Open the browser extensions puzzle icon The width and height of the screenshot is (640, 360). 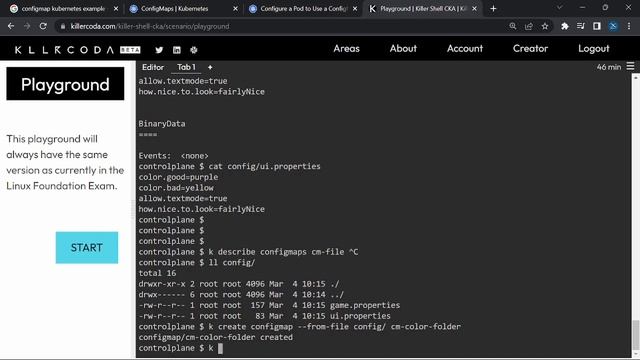pos(565,26)
